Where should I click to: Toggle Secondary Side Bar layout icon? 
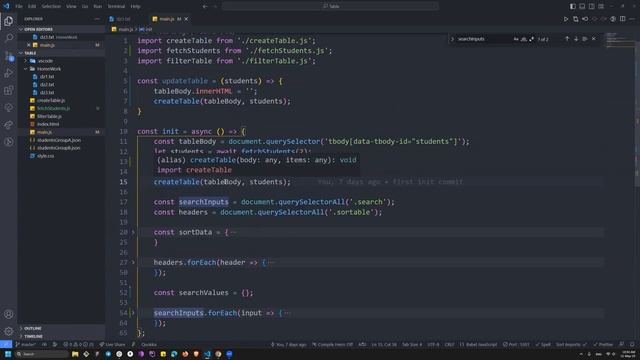coord(591,7)
